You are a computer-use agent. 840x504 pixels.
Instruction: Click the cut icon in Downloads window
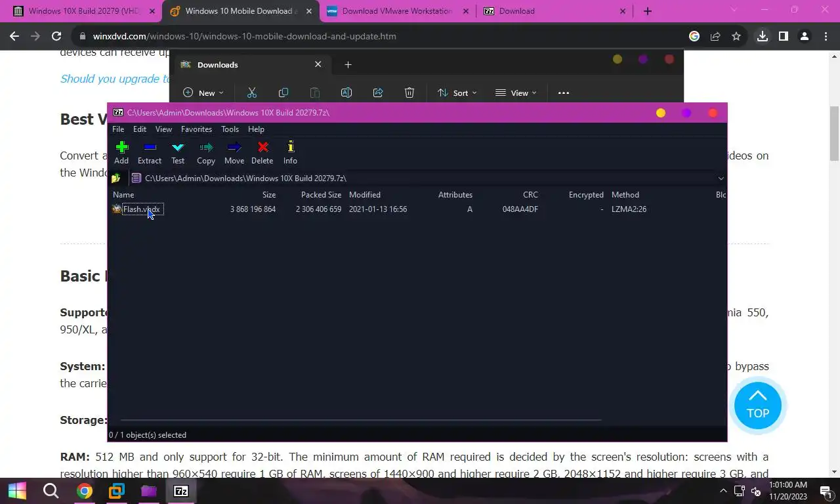[x=252, y=93]
